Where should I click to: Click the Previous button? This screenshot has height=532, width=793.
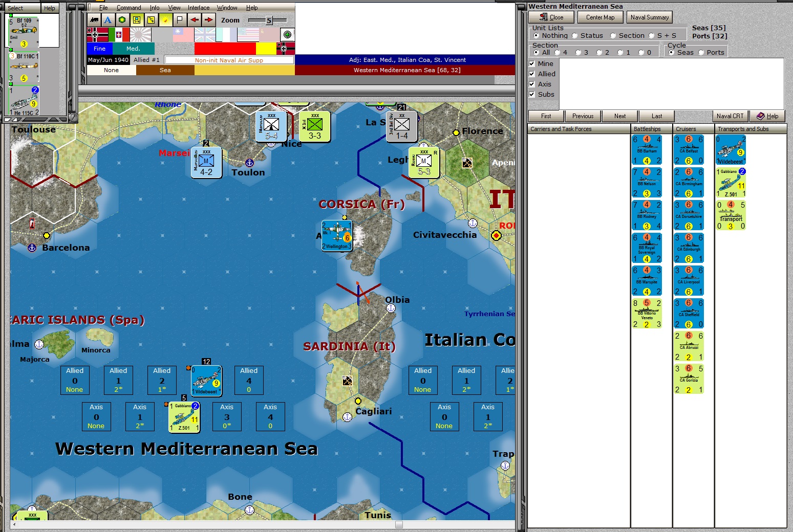[x=583, y=116]
